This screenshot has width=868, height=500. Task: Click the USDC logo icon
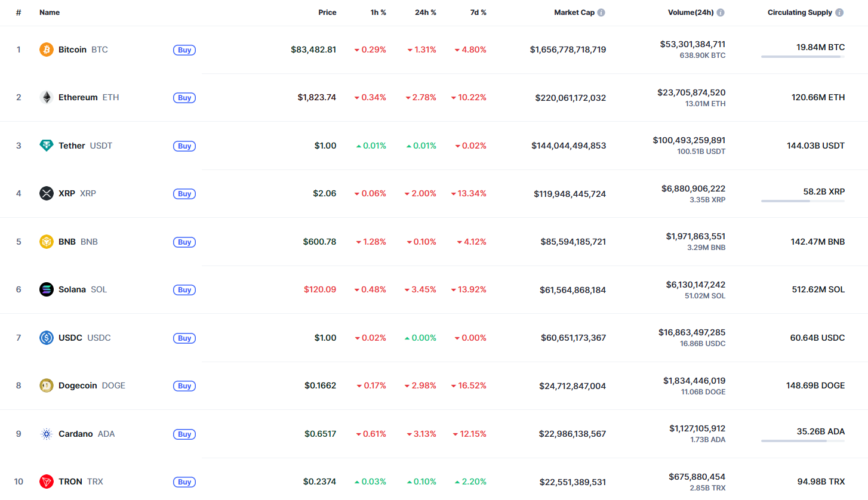tap(47, 338)
